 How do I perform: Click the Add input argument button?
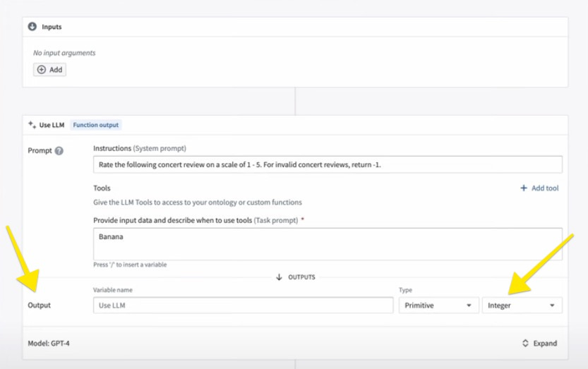point(49,70)
